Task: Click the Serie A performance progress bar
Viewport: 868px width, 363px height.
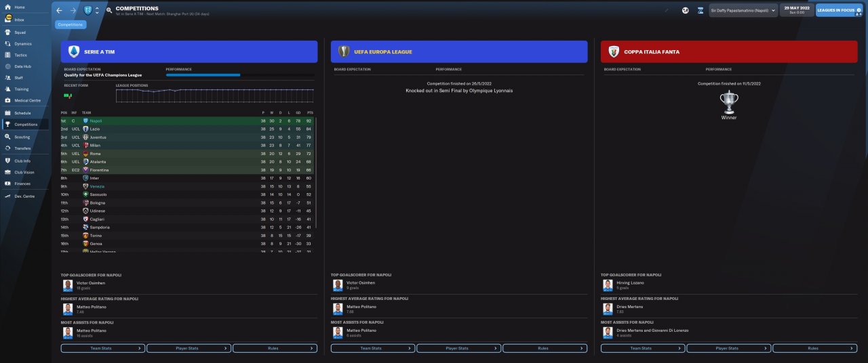Action: (x=240, y=75)
